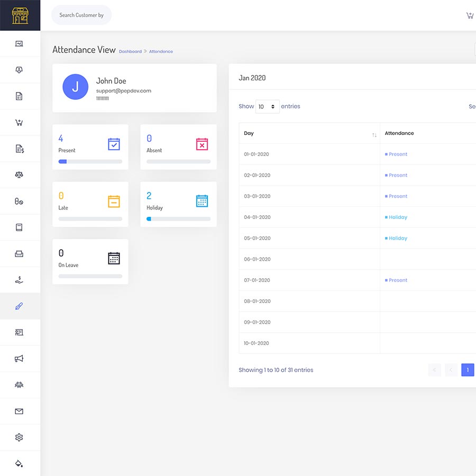
Task: Open the dashboard chart icon in sidebar
Action: pos(19,44)
